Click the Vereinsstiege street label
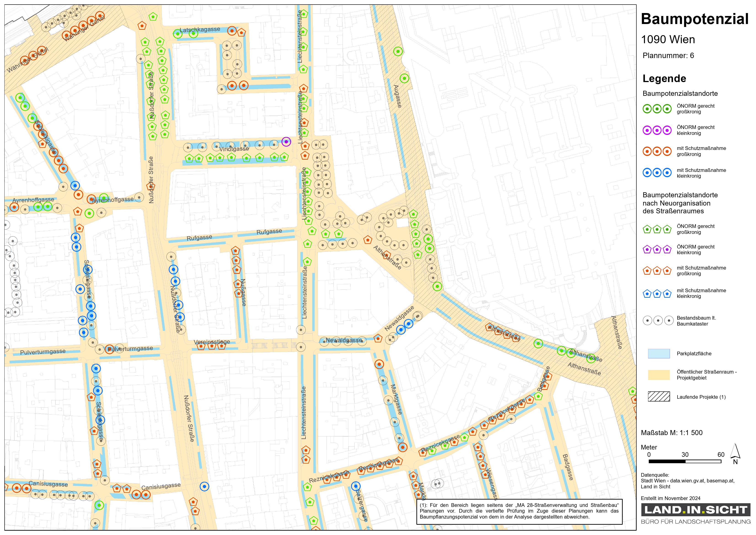The image size is (756, 535). 212,342
